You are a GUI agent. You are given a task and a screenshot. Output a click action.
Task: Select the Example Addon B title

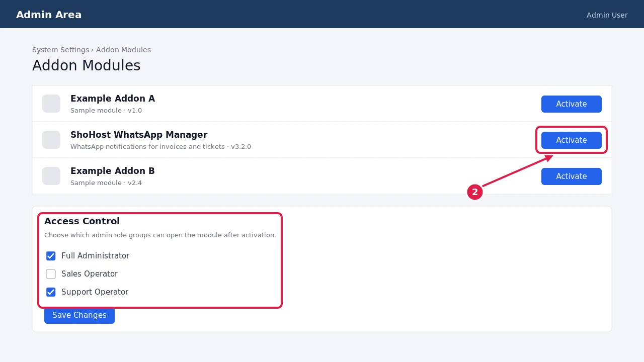point(113,171)
